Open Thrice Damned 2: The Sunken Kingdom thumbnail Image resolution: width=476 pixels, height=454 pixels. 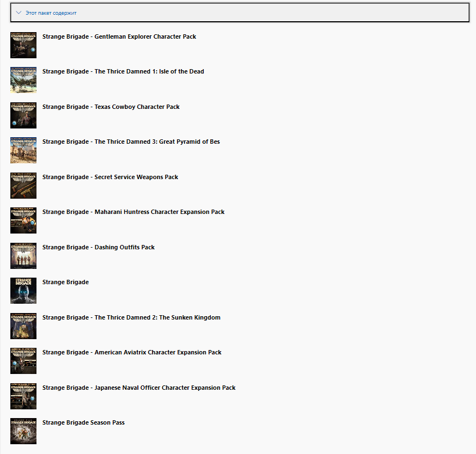pyautogui.click(x=23, y=326)
